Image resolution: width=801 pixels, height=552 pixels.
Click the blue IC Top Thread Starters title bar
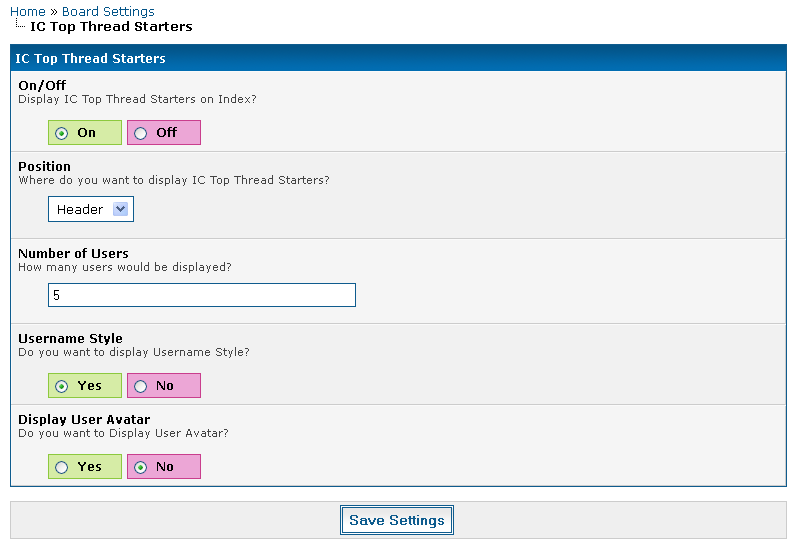[398, 59]
